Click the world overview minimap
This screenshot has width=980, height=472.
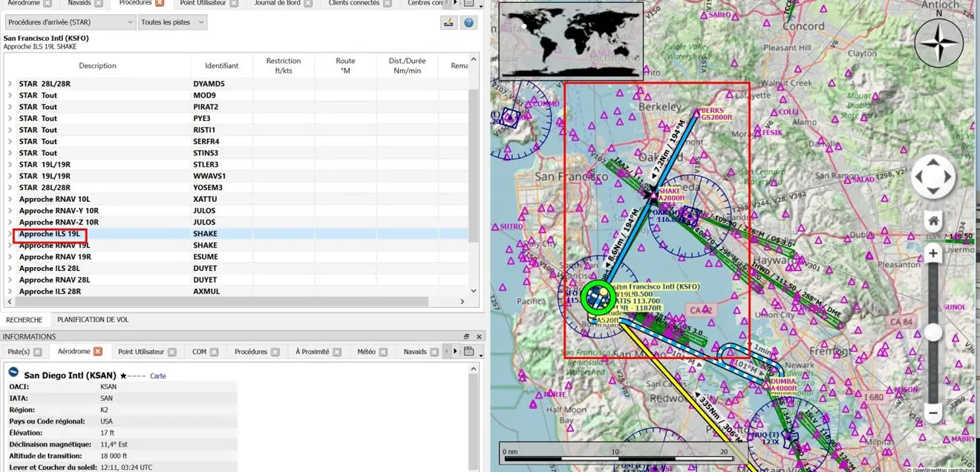(571, 39)
